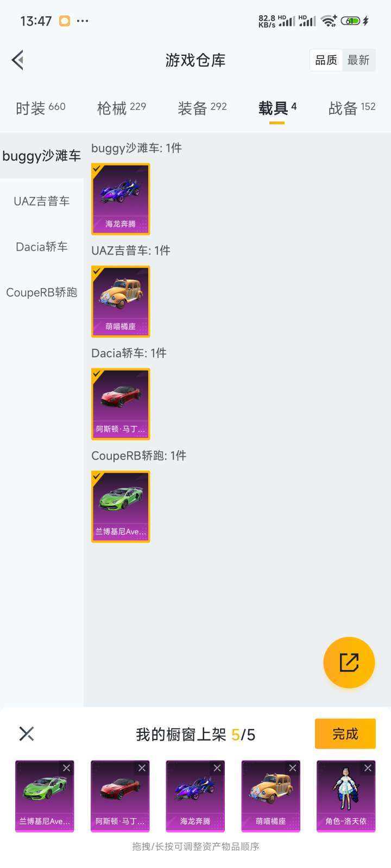The width and height of the screenshot is (391, 868).
Task: Tap the back arrow icon
Action: 18,60
